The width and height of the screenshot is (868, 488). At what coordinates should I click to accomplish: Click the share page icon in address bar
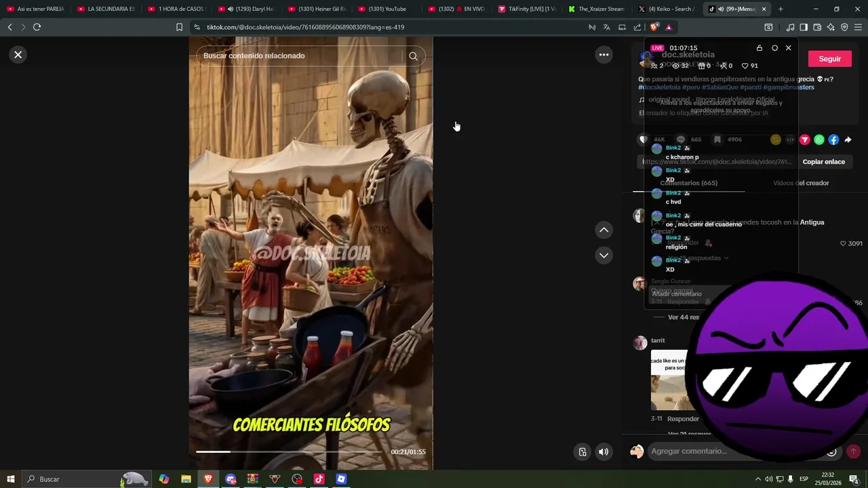tap(637, 27)
